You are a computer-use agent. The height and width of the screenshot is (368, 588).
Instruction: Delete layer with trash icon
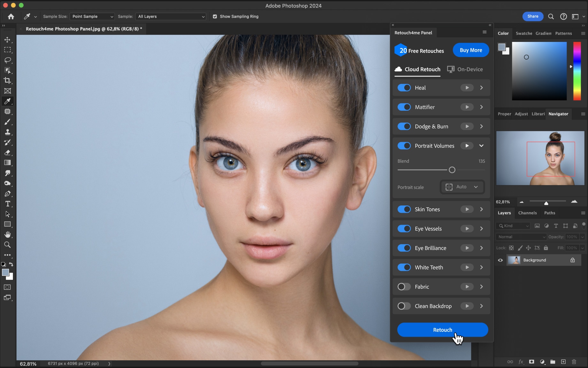click(574, 362)
